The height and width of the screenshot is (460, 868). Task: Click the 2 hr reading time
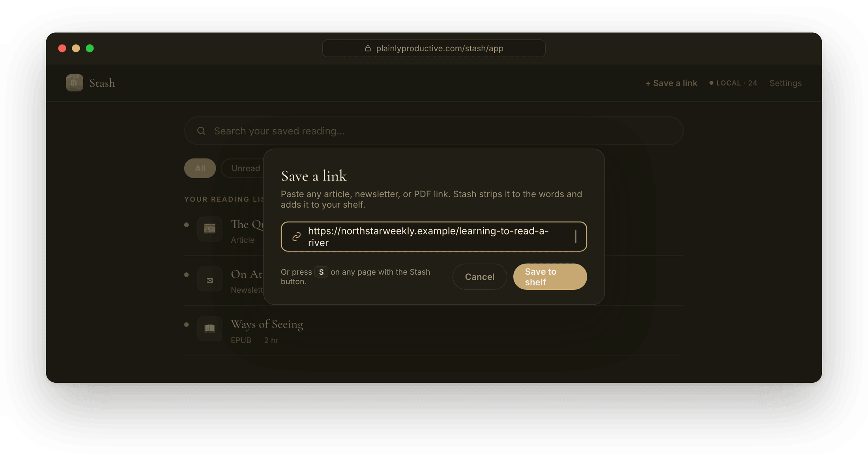(271, 340)
